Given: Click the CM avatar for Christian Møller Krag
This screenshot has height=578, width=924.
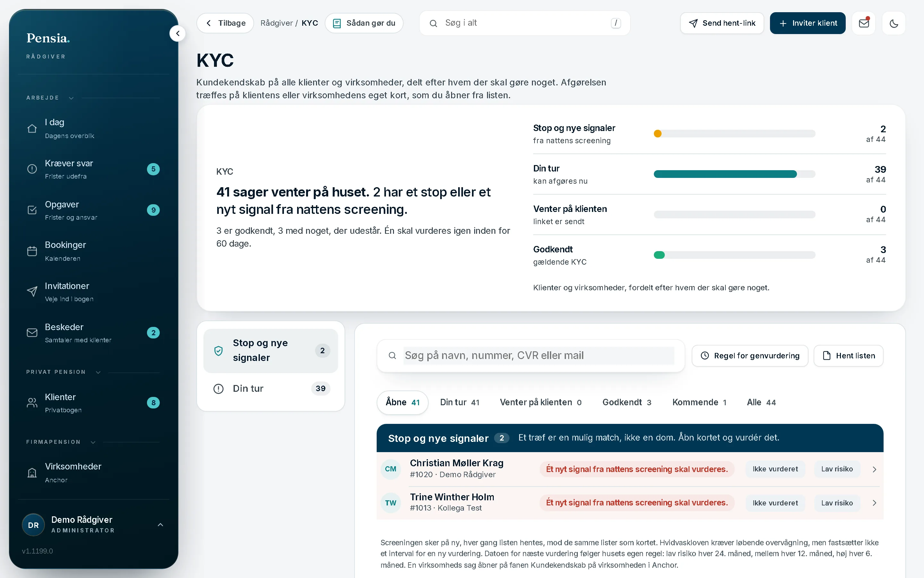Looking at the screenshot, I should (x=390, y=469).
